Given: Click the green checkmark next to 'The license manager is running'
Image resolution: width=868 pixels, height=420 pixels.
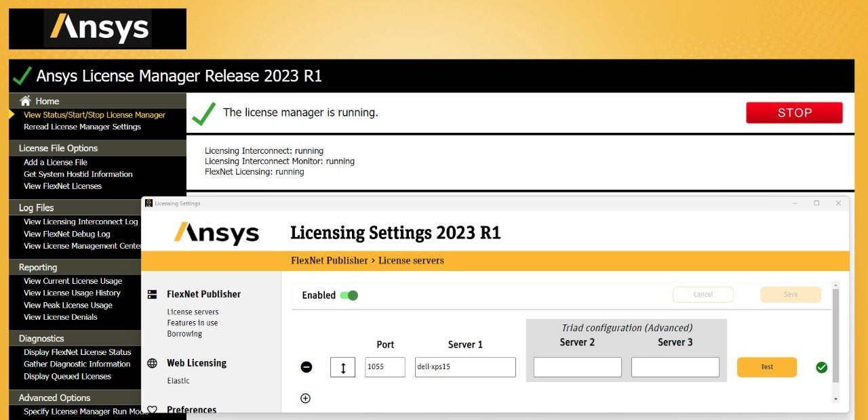Looking at the screenshot, I should click(203, 113).
